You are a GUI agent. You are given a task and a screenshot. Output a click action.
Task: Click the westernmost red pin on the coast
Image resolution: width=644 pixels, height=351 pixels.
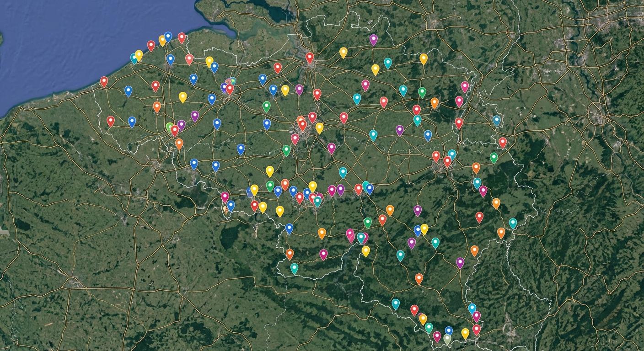[104, 81]
